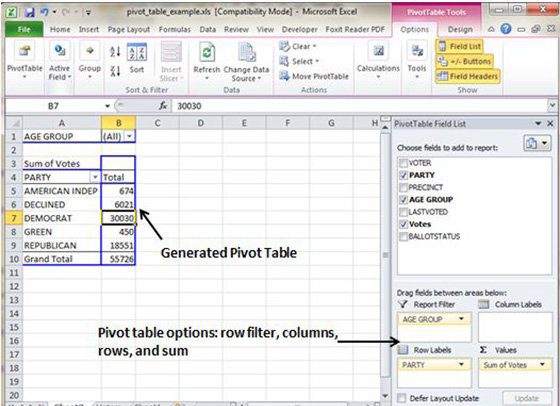This screenshot has width=560, height=406.
Task: Click the Excel Help question mark icon
Action: [x=506, y=29]
